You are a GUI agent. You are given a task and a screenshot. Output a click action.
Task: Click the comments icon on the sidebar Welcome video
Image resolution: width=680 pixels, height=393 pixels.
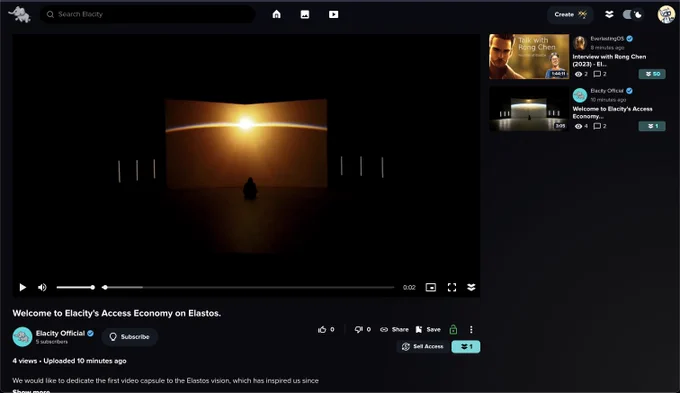[597, 126]
